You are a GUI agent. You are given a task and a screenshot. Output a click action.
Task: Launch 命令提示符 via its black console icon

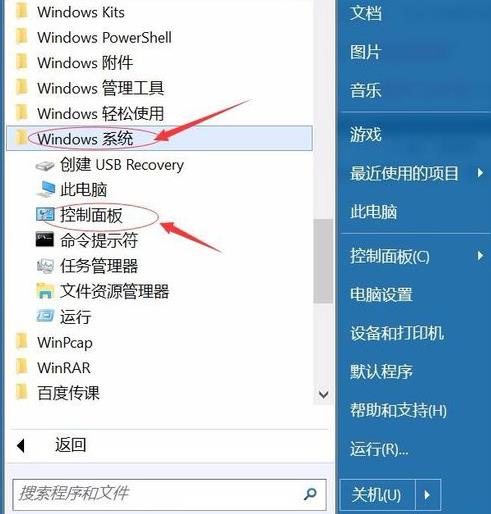click(45, 240)
